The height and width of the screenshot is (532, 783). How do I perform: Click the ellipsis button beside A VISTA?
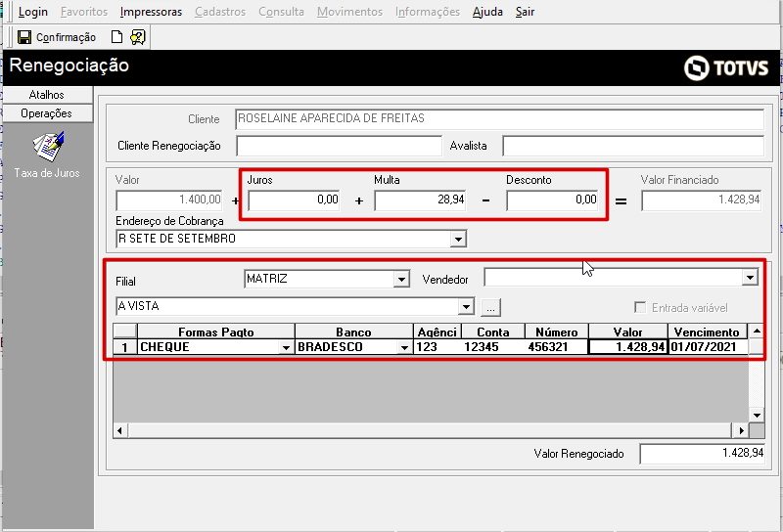coord(491,307)
